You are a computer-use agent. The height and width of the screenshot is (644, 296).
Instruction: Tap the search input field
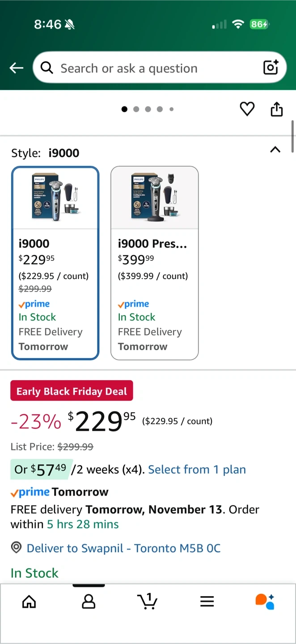click(x=152, y=68)
